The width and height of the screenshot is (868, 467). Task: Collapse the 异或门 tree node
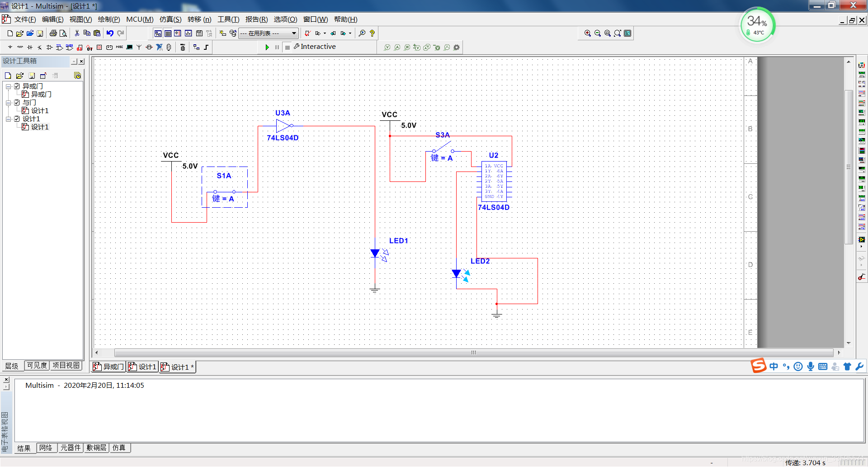pos(8,86)
